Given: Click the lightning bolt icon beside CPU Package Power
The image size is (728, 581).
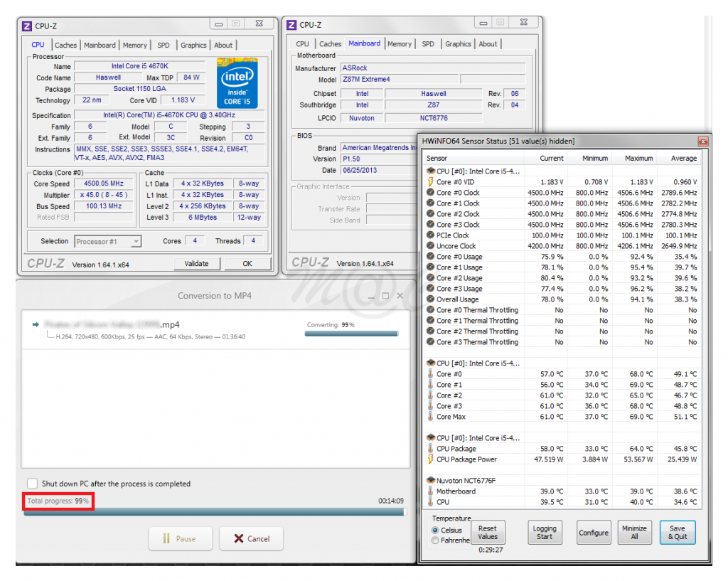Looking at the screenshot, I should pos(430,459).
